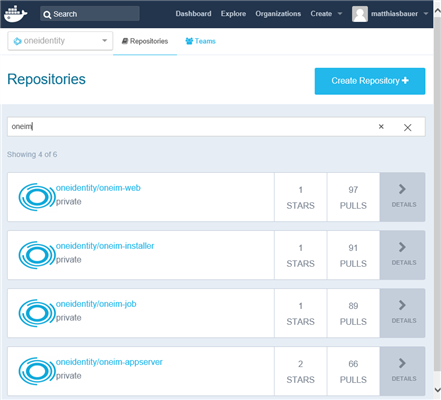Go to the Explore page
441x400 pixels.
point(233,14)
